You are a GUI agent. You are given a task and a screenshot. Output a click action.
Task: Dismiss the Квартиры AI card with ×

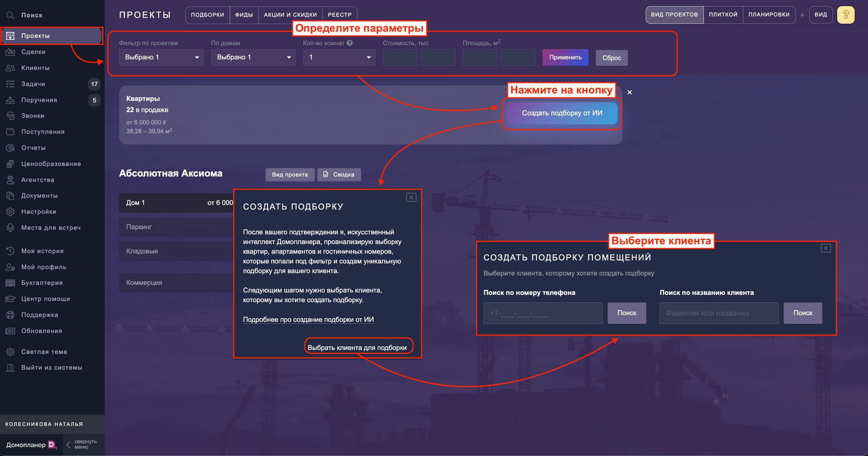pos(630,92)
